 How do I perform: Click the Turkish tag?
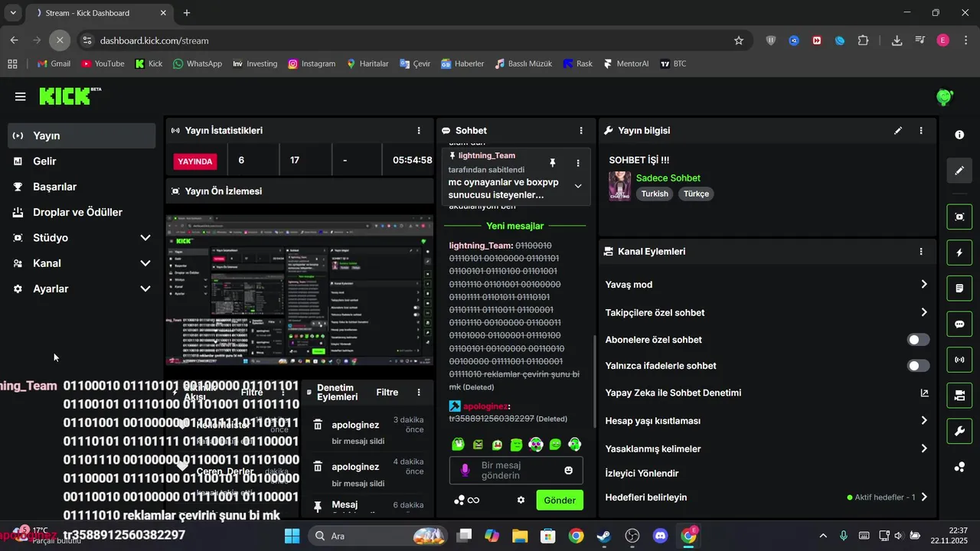[655, 194]
